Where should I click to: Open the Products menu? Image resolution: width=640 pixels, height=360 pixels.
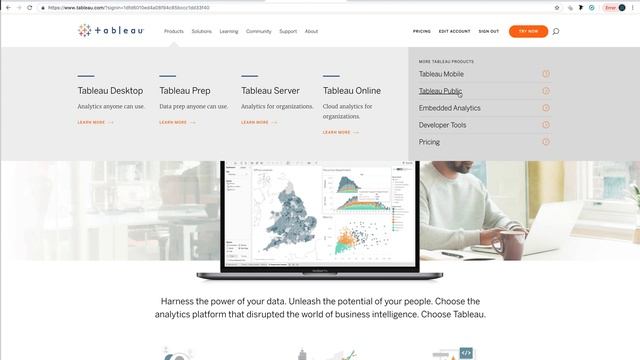tap(174, 31)
